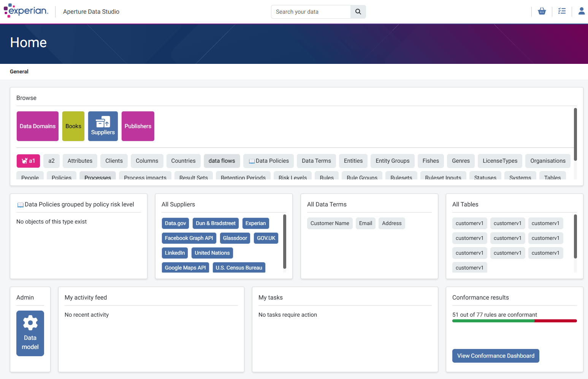Screen dimensions: 588x379
Task: Click the search magnifier icon
Action: 358,12
